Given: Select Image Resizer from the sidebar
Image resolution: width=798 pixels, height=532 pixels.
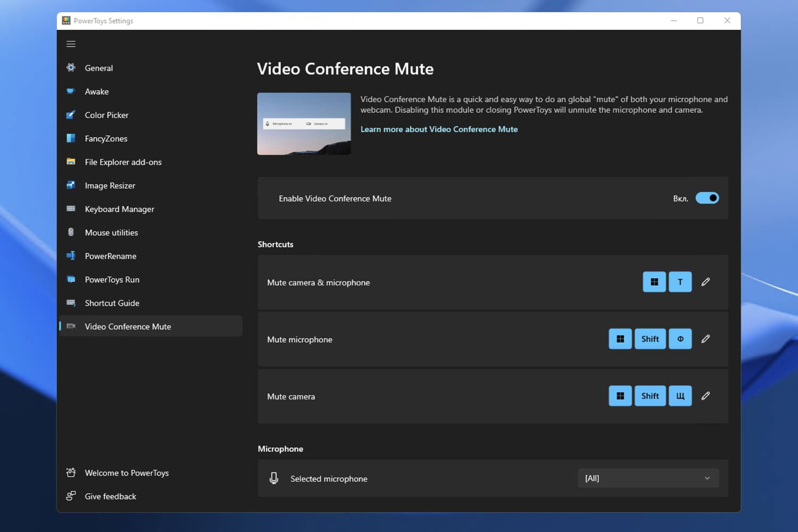Looking at the screenshot, I should coord(110,186).
